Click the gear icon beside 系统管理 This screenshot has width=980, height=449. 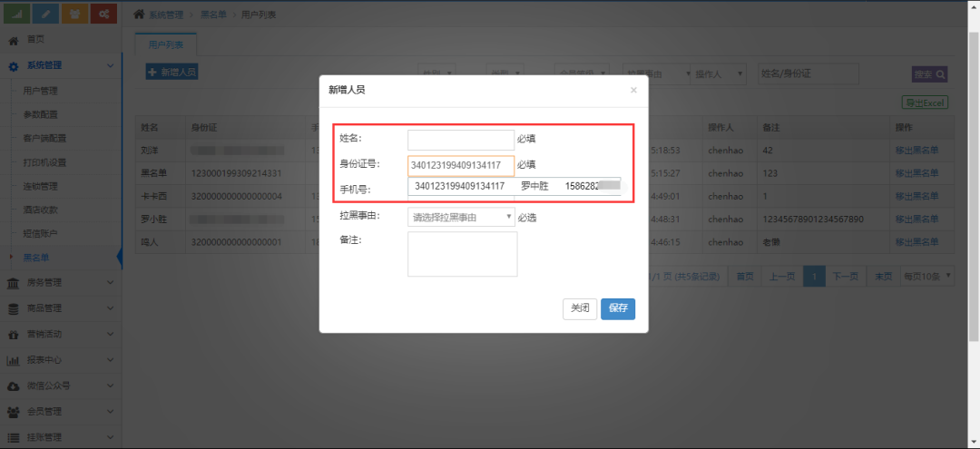tap(13, 66)
